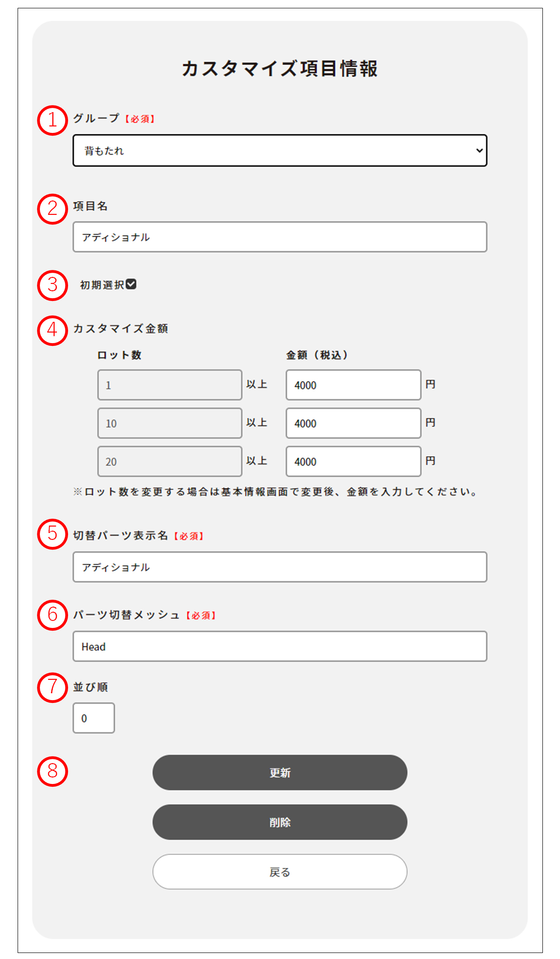The image size is (560, 959).
Task: Click the red circled number 3 marker
Action: (x=52, y=285)
